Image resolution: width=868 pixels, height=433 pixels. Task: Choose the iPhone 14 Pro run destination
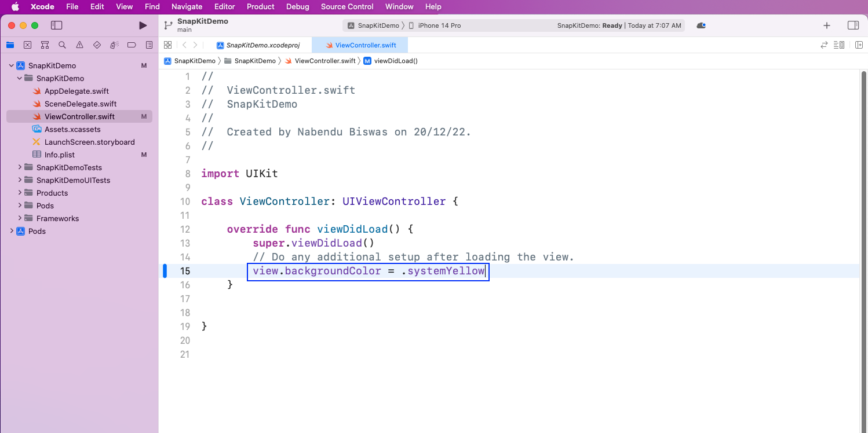435,25
